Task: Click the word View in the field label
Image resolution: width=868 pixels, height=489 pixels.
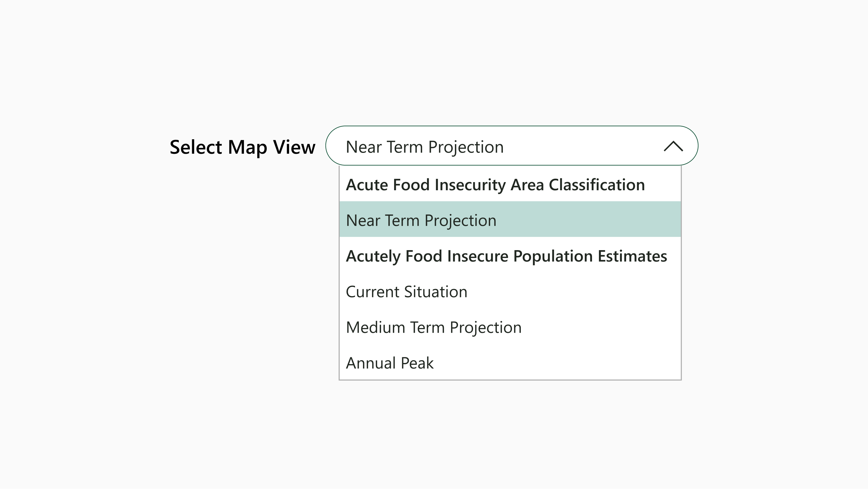Action: 294,147
